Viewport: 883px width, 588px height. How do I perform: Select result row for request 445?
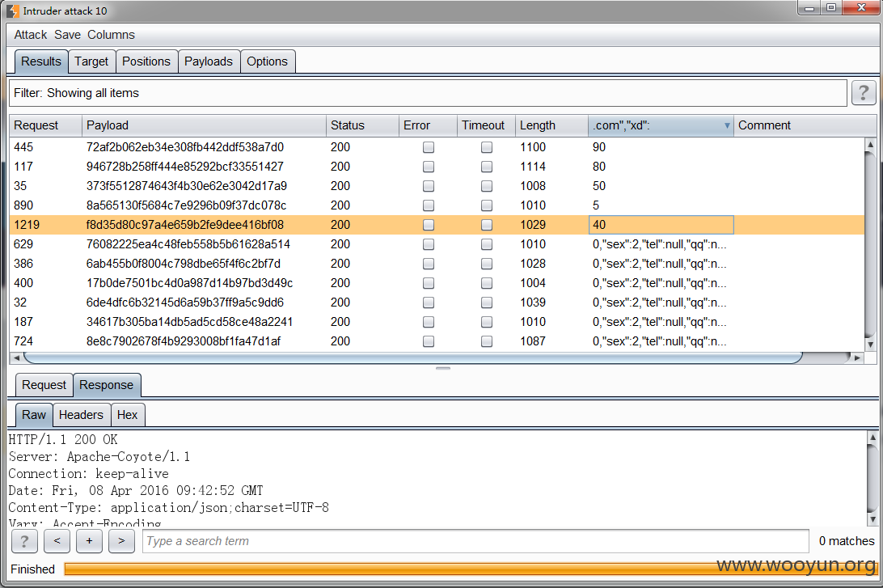(x=437, y=147)
